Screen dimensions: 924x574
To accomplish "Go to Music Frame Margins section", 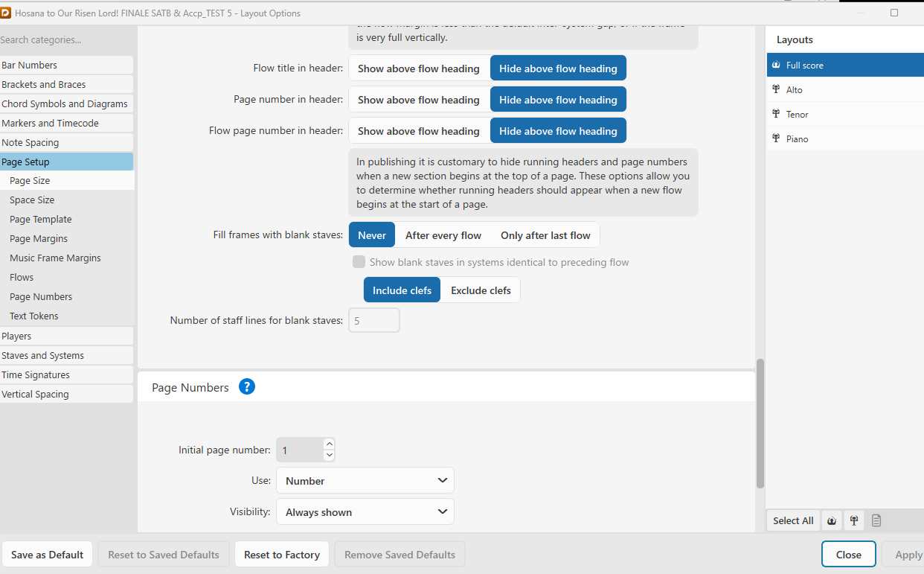I will coord(55,258).
